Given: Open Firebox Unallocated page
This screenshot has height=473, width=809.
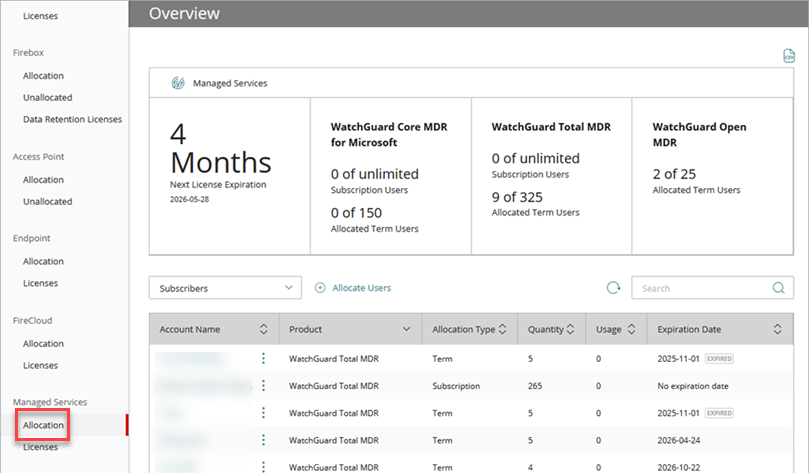Looking at the screenshot, I should 47,97.
